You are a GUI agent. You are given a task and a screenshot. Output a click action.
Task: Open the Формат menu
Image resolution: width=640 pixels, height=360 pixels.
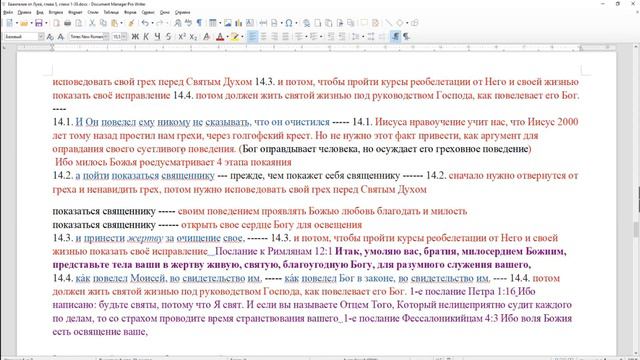click(x=75, y=13)
